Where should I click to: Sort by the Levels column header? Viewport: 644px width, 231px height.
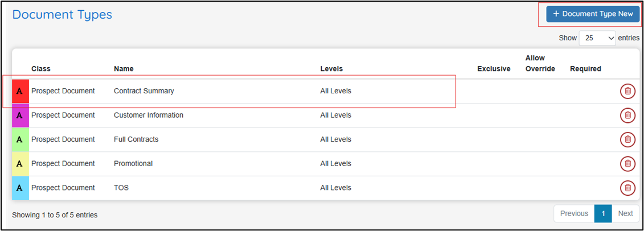click(x=331, y=69)
